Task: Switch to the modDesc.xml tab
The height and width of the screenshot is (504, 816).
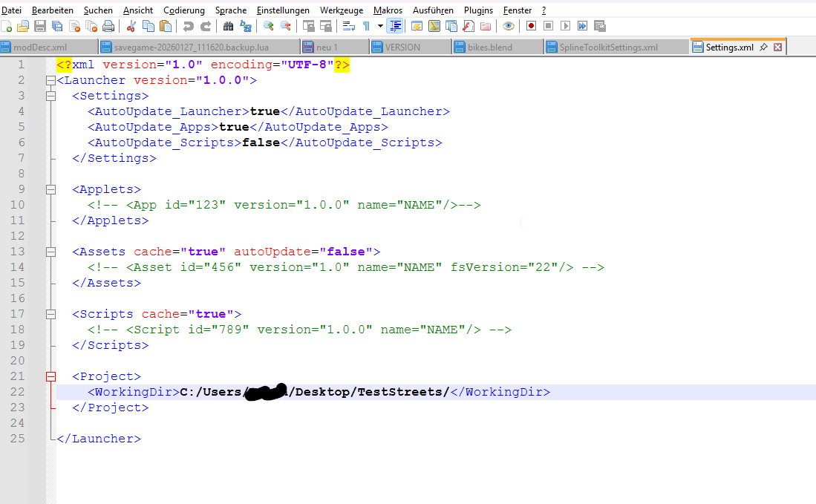Action: point(40,48)
